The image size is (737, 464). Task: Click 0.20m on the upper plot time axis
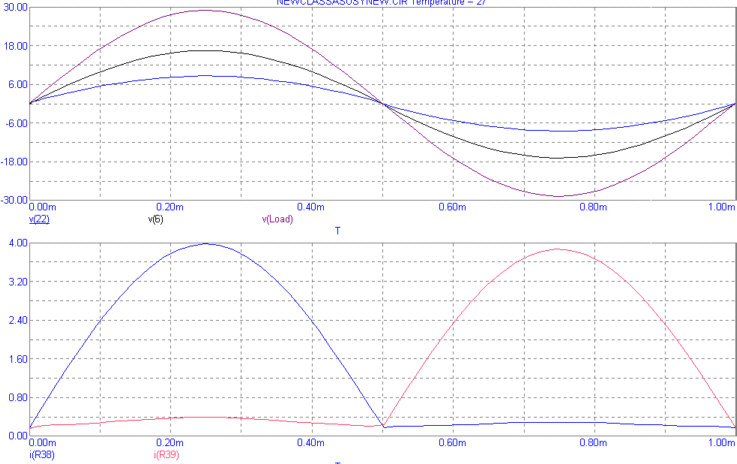click(x=170, y=207)
